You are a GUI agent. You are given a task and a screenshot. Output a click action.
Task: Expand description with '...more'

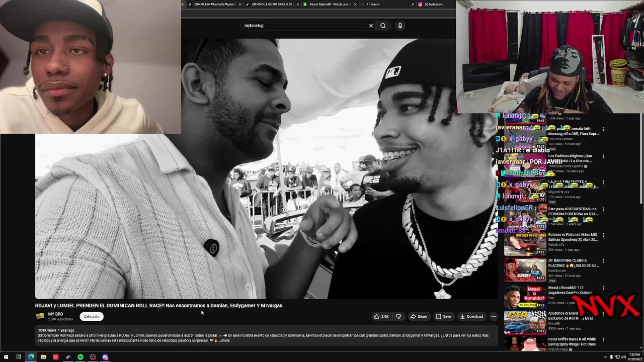pyautogui.click(x=225, y=341)
